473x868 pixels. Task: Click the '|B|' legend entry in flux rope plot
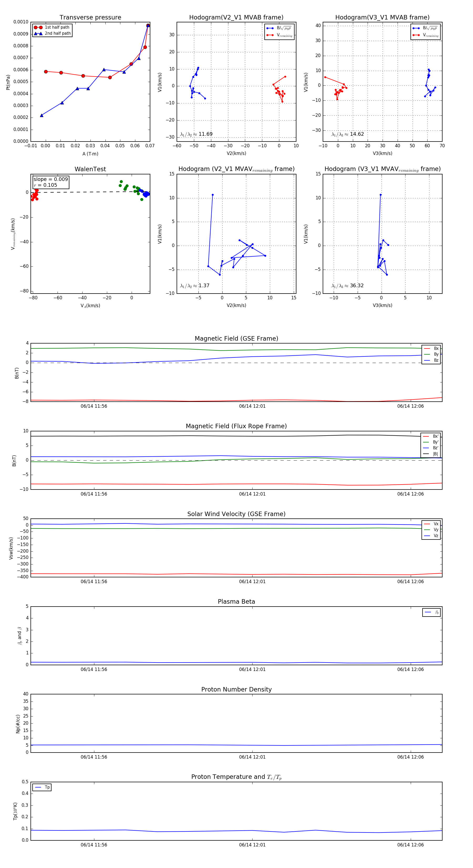(x=431, y=454)
